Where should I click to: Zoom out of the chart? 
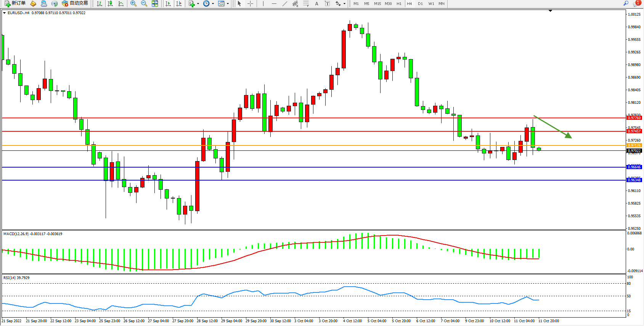pyautogui.click(x=144, y=4)
